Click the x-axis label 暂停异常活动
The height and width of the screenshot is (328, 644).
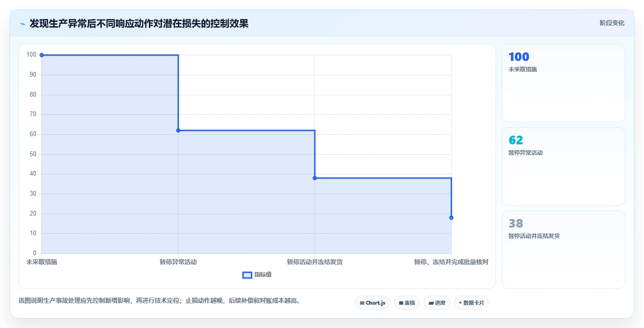[178, 262]
